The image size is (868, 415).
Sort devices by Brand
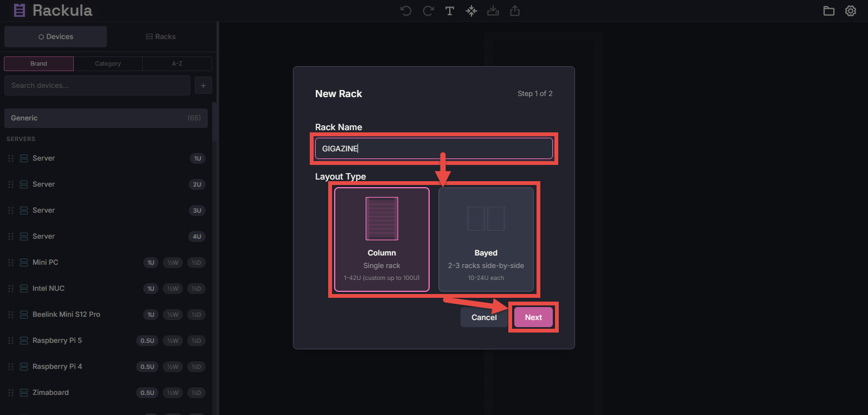click(39, 63)
